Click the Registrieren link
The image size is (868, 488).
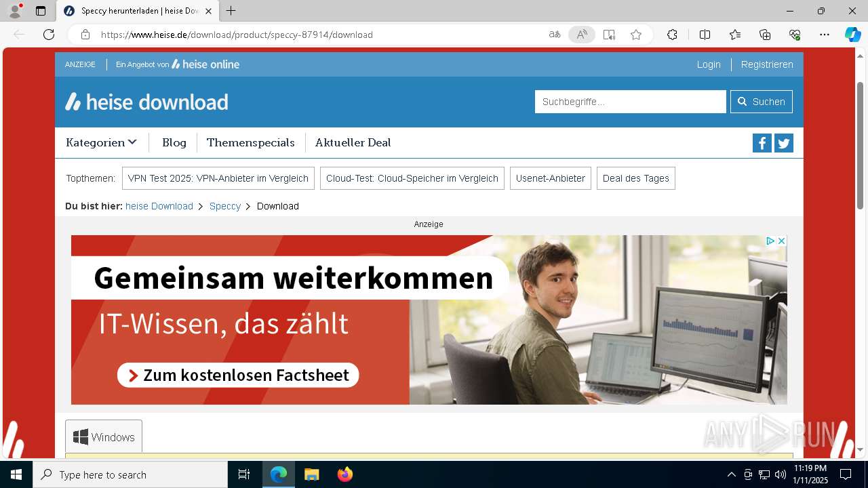(x=767, y=64)
